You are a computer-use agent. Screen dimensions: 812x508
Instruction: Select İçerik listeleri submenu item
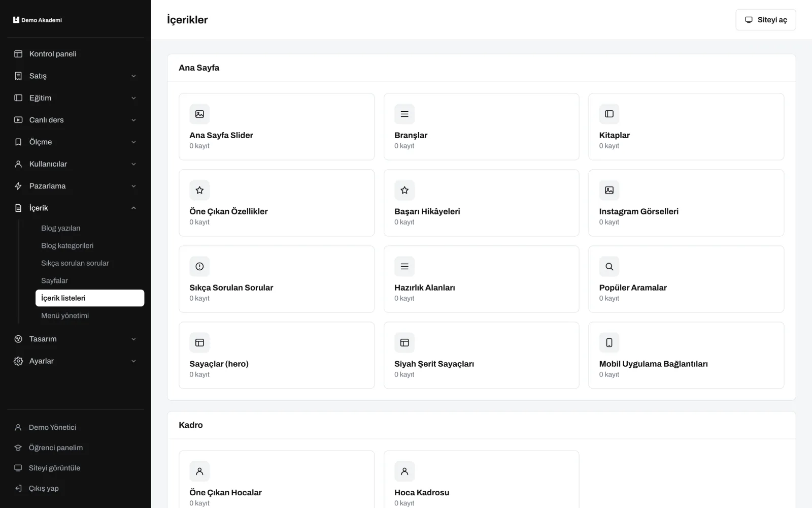click(x=90, y=298)
